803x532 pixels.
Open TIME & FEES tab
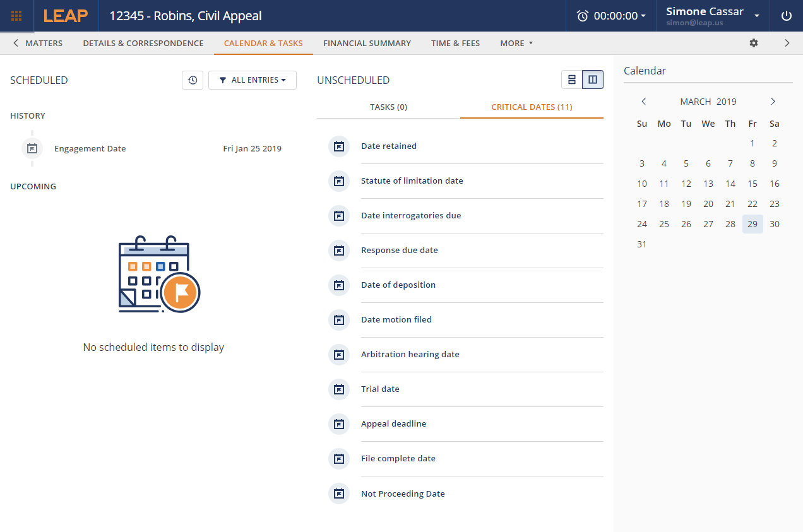[456, 43]
